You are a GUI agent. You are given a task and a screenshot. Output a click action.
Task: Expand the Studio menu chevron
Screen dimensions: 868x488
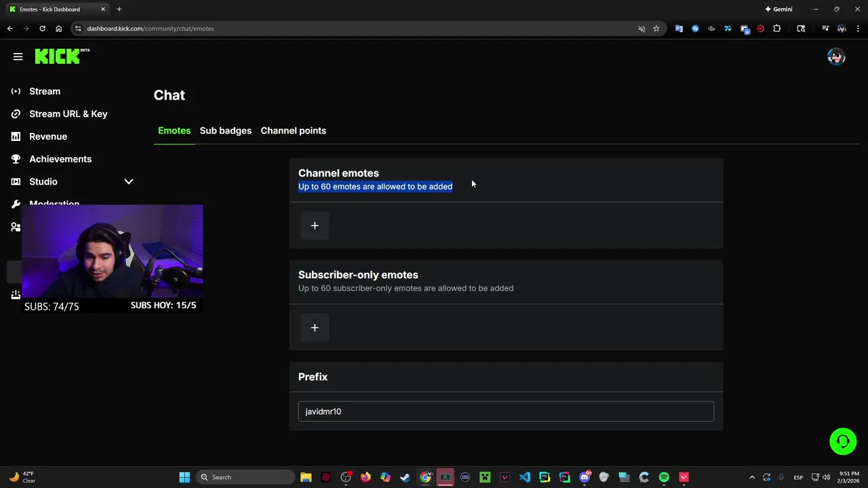(x=129, y=182)
